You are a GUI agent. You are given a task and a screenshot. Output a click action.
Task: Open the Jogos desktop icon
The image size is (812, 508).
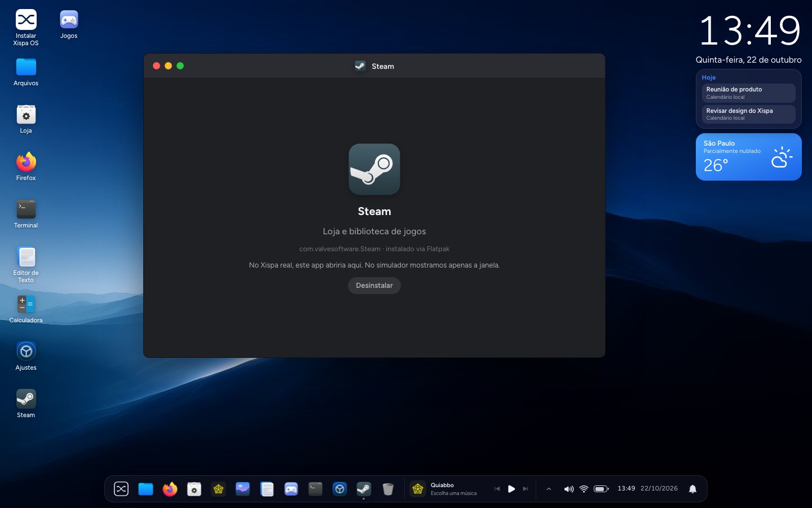tap(69, 25)
